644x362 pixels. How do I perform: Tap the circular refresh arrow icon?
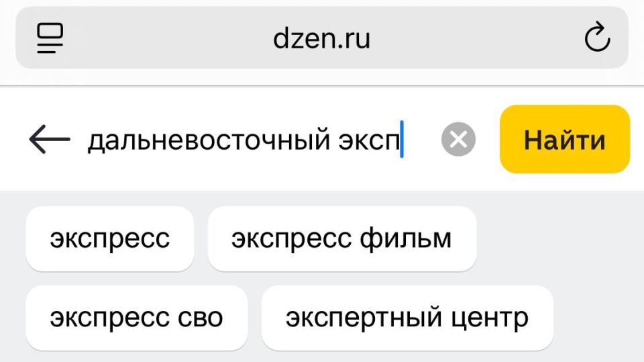[x=596, y=38]
